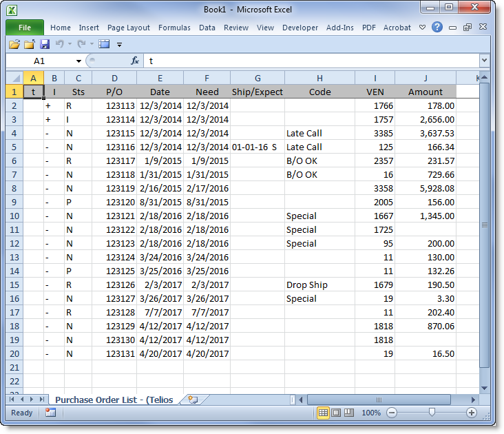This screenshot has height=434, width=504.
Task: Click the Insert Worksheet tab icon
Action: point(193,400)
